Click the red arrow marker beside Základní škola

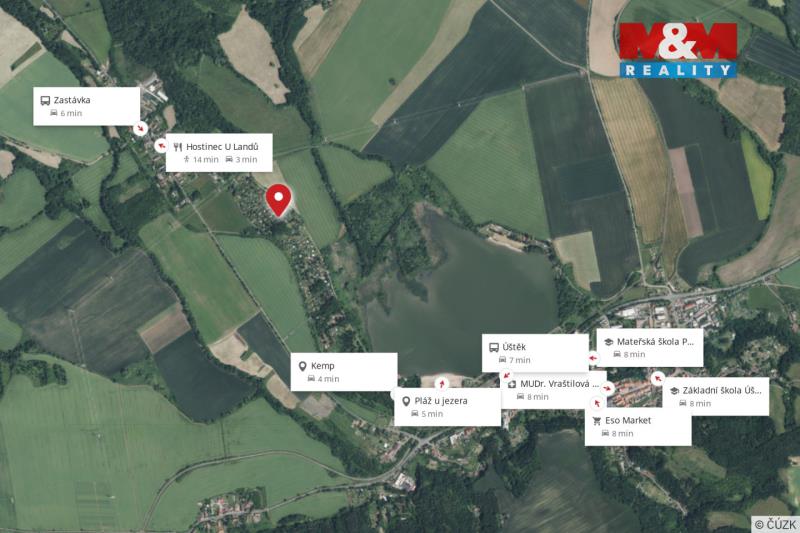pos(657,378)
